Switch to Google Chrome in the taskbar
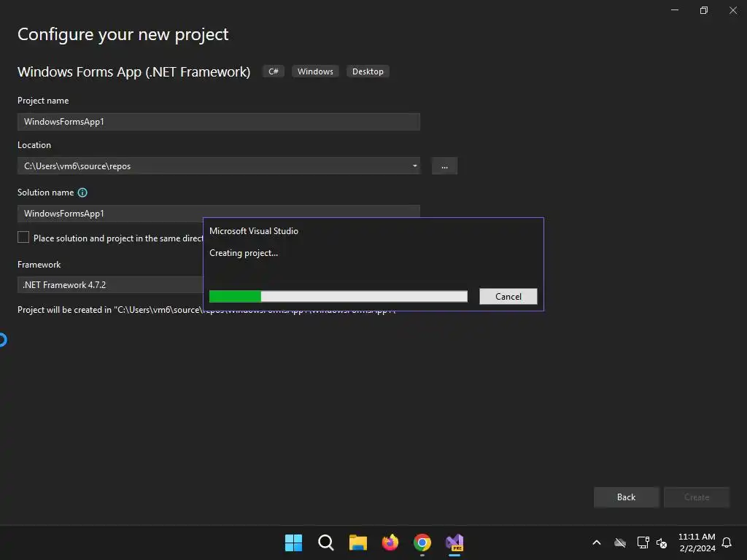The width and height of the screenshot is (747, 560). tap(422, 542)
